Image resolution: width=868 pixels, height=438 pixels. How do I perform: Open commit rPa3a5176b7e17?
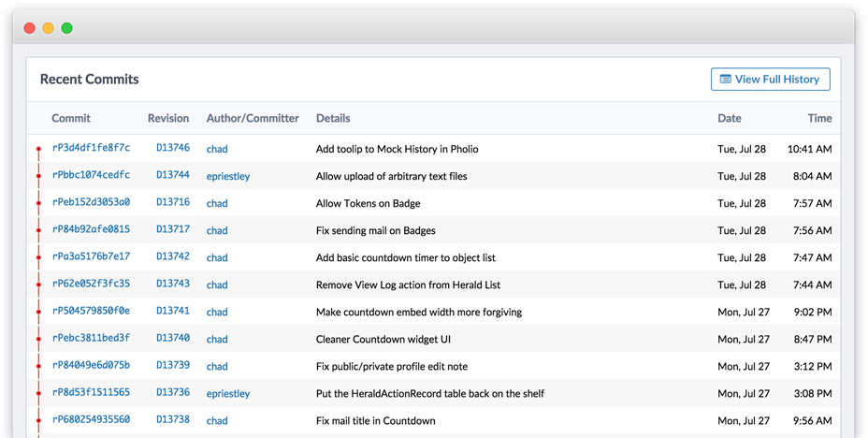click(x=91, y=256)
